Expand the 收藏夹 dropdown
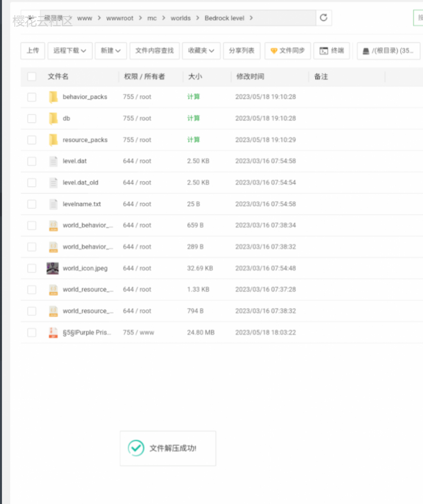 pyautogui.click(x=201, y=51)
